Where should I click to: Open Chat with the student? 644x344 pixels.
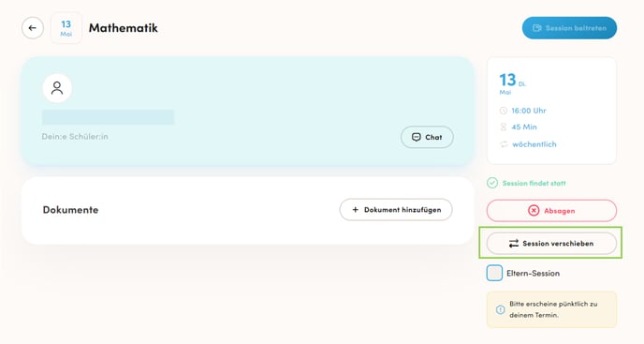click(x=427, y=137)
